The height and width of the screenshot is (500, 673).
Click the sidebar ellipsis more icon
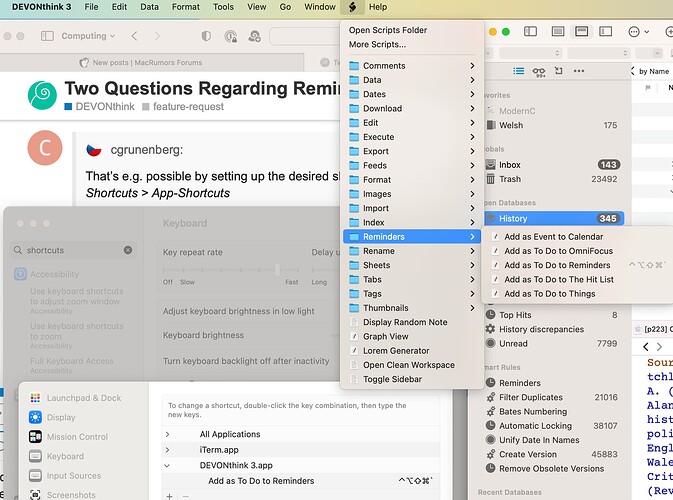click(x=579, y=71)
